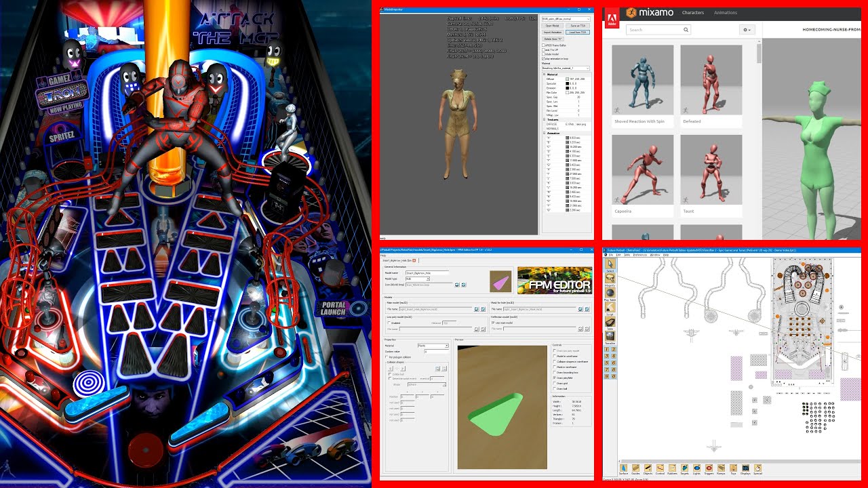Check Model in wireframe in FPM Editor
Screen dimensions: 868x488
[555, 357]
